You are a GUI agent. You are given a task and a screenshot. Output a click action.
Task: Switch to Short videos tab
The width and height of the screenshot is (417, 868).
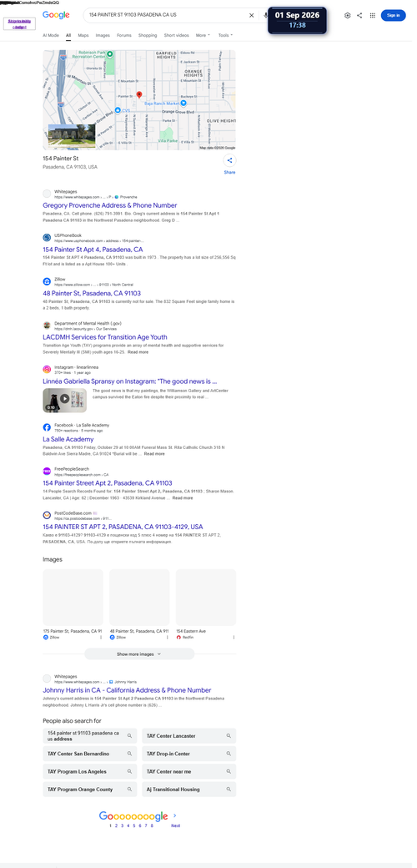point(177,35)
